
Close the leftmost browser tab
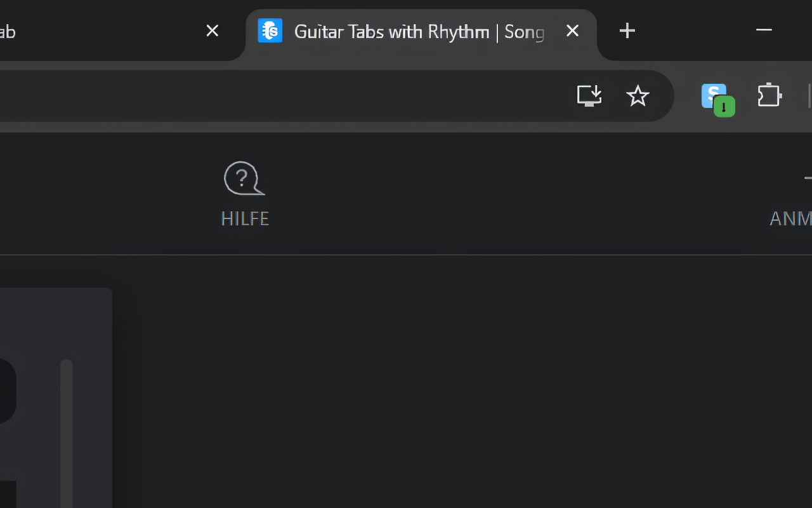click(212, 30)
